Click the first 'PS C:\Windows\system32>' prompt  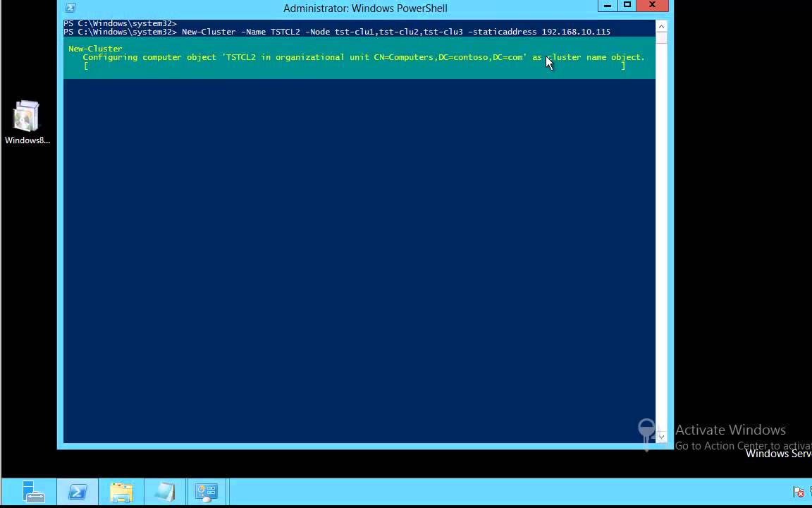point(120,23)
